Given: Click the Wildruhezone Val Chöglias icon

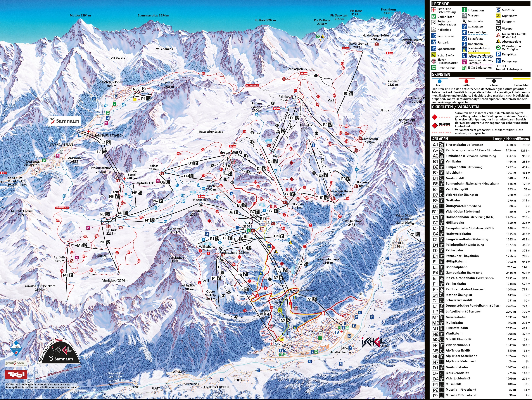Looking at the screenshot, I should (498, 48).
